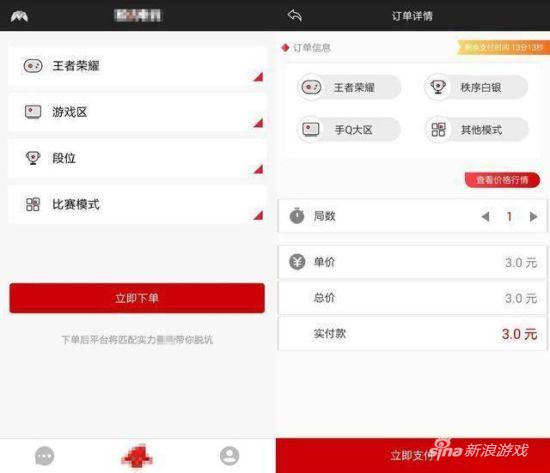Click the 查看价格行情 red button
The height and width of the screenshot is (473, 550).
tap(502, 180)
